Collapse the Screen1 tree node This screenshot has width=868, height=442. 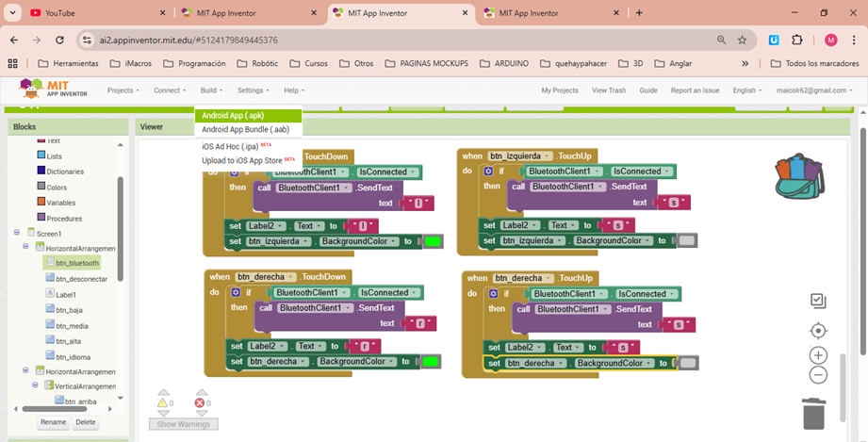point(17,233)
